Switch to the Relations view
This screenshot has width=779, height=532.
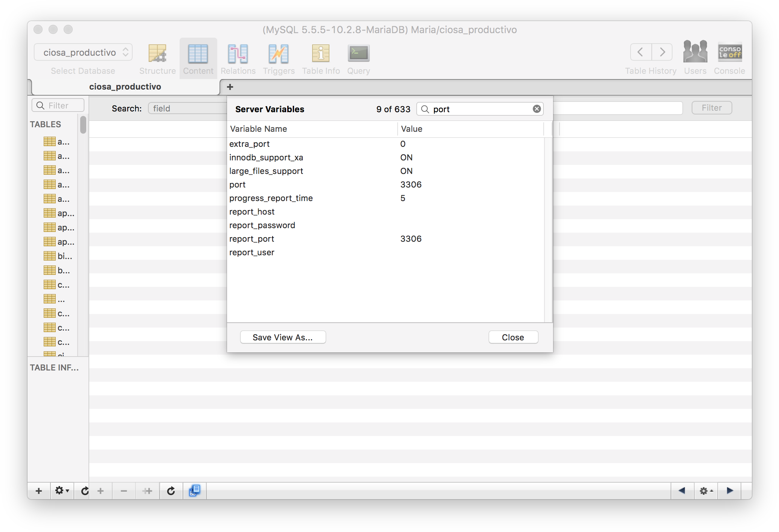(x=238, y=54)
